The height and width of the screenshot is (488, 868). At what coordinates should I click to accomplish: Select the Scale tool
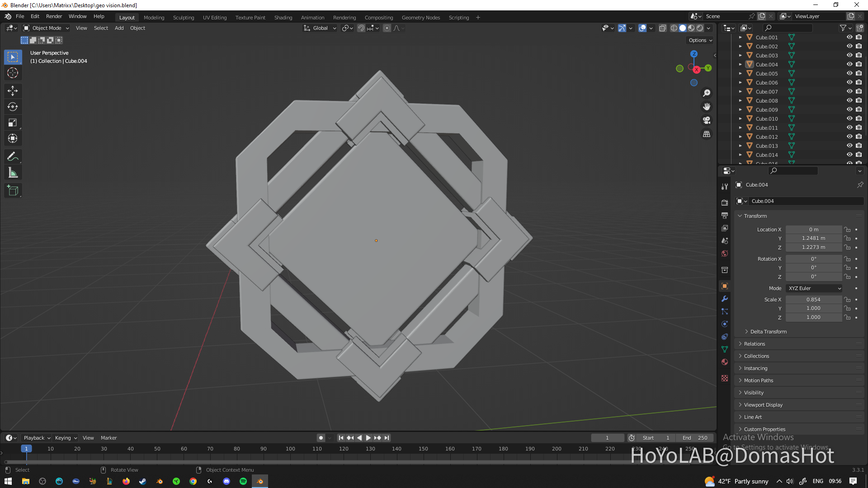pyautogui.click(x=13, y=122)
